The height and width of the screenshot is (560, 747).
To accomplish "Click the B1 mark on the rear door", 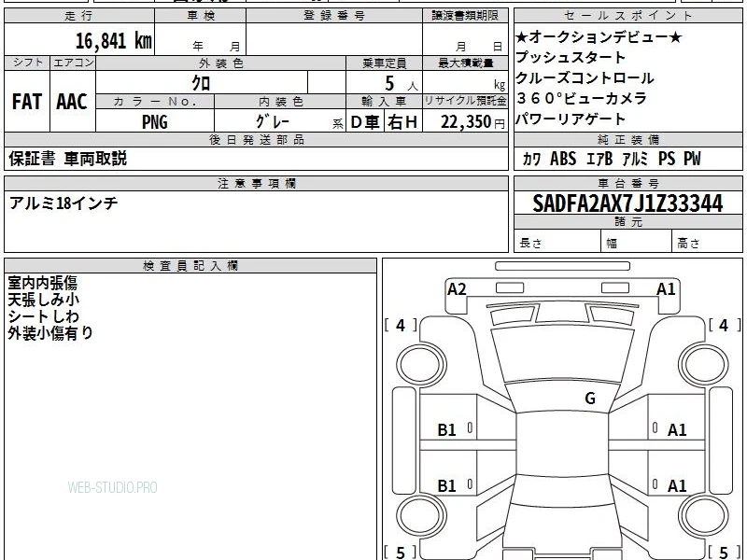I will [447, 485].
